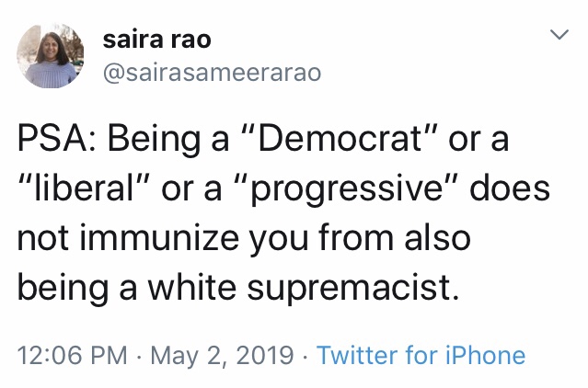Click the phrase white supremacist
Screen dimensions: 588x388
coord(320,287)
